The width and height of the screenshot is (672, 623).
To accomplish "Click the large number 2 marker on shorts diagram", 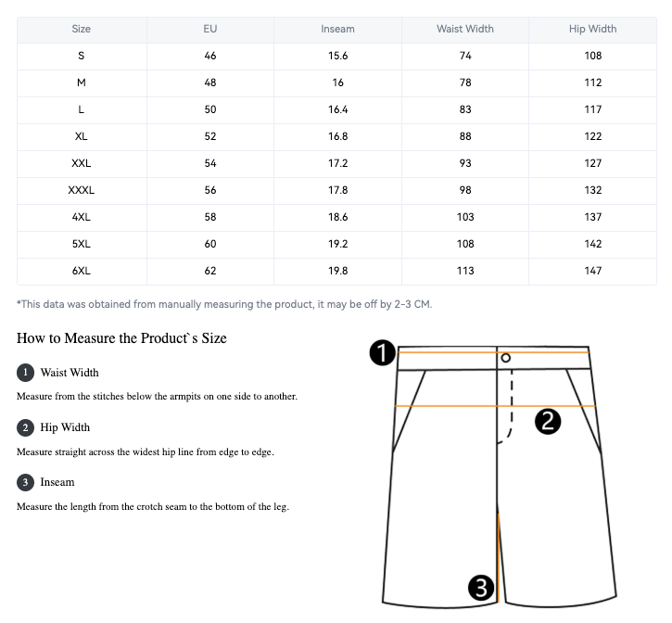I will point(549,422).
